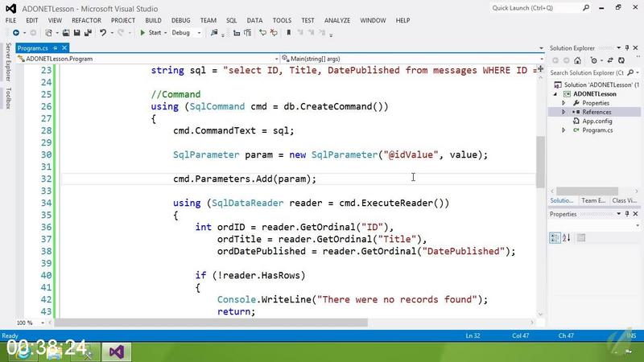This screenshot has width=644, height=362.
Task: Select Alphabetical sort in Properties panel
Action: [567, 237]
